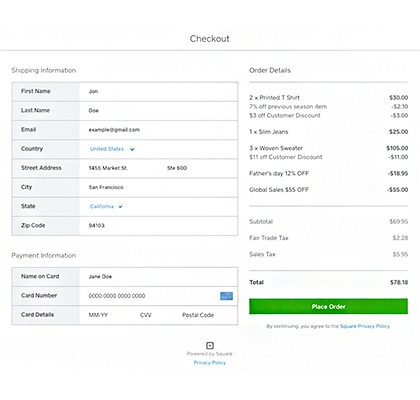Click the chevron arrow next to California
Viewport: 420px width, 400px height.
coord(120,207)
